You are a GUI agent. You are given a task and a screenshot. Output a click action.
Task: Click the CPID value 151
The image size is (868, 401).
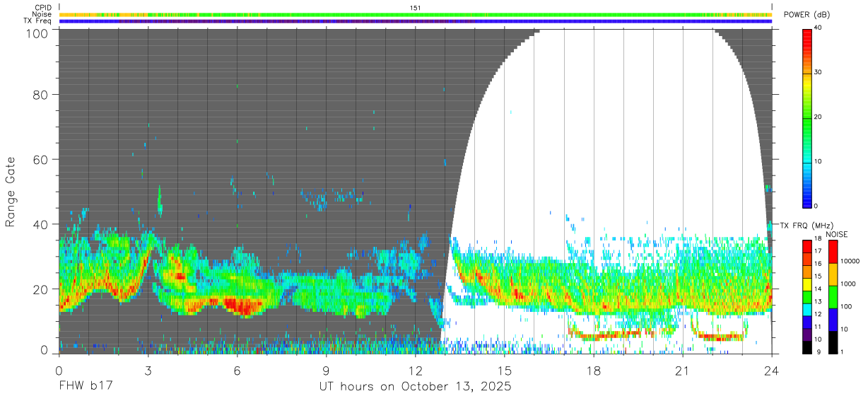point(416,8)
